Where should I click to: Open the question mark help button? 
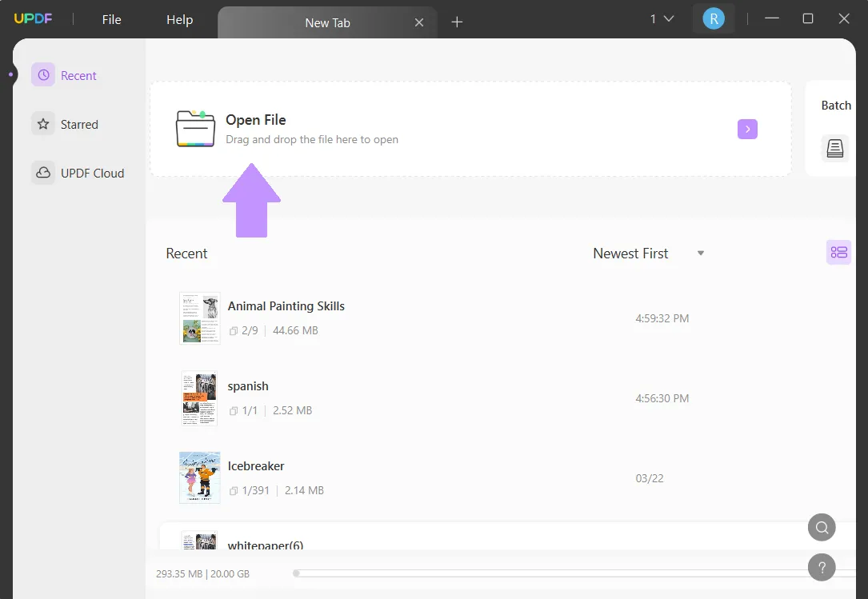(x=822, y=568)
